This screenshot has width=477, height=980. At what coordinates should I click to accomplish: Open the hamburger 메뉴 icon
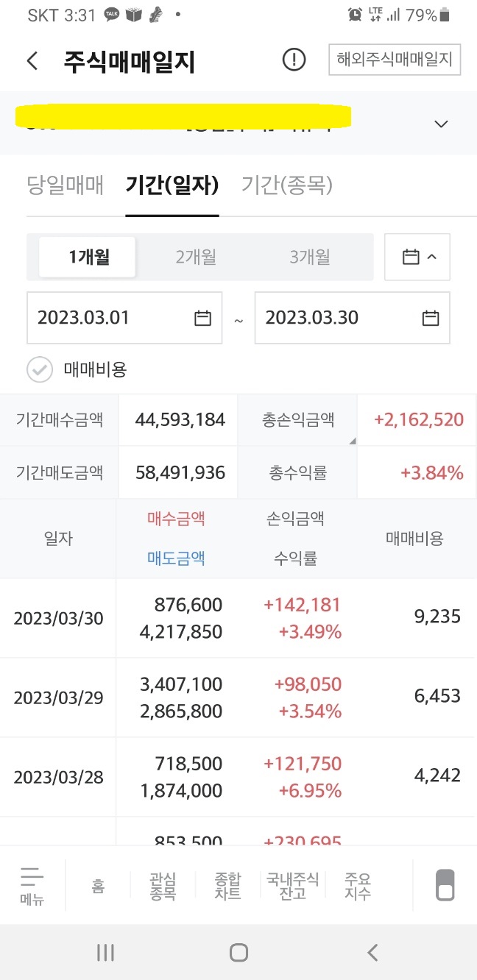(x=32, y=885)
